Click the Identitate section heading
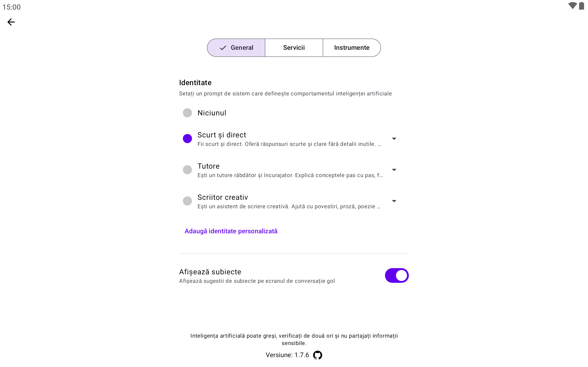This screenshot has width=588, height=367. pos(195,83)
